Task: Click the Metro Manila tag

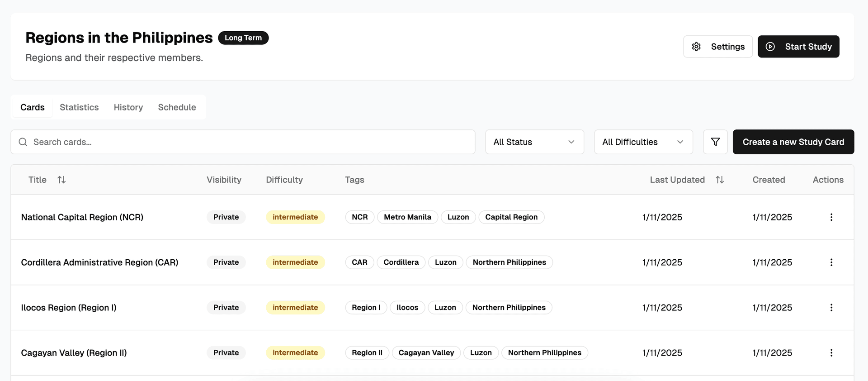Action: 408,217
